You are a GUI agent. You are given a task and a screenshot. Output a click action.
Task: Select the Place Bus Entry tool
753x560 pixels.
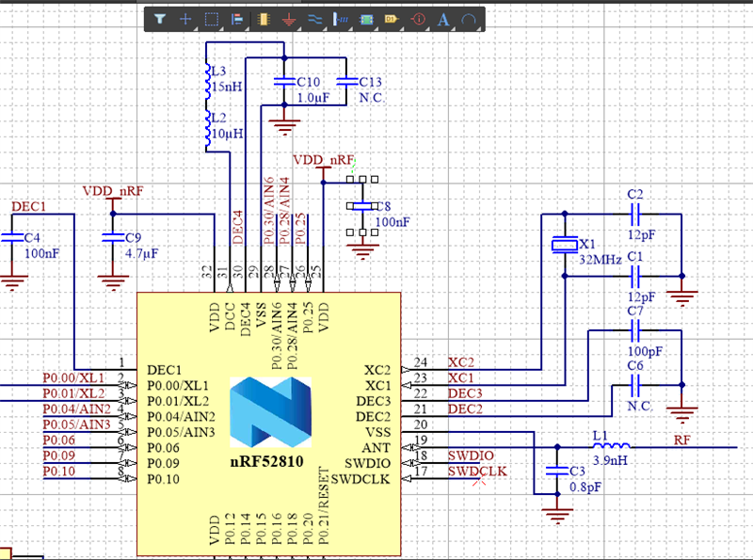(x=341, y=19)
